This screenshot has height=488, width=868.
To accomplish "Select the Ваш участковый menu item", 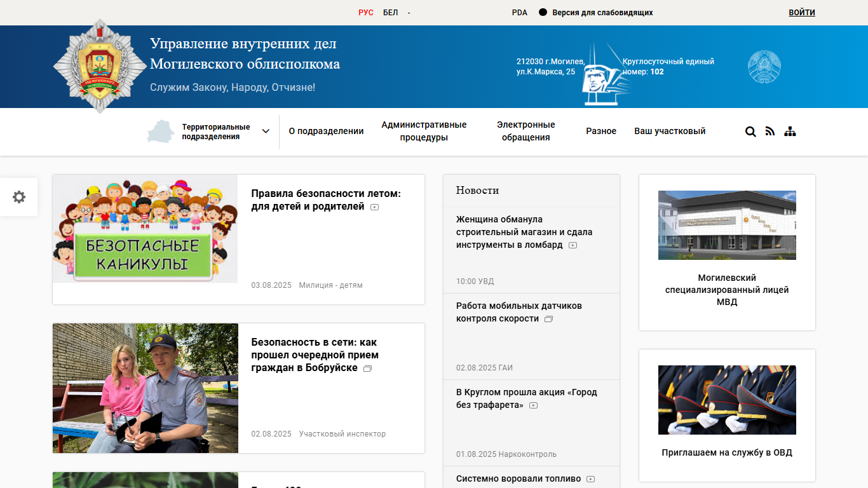I will 670,132.
